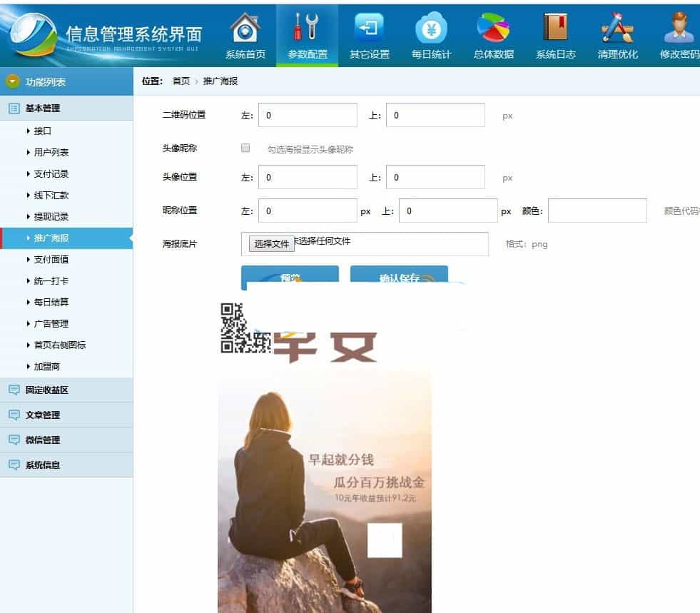Click the QR code image on poster
700x613 pixels.
click(245, 328)
